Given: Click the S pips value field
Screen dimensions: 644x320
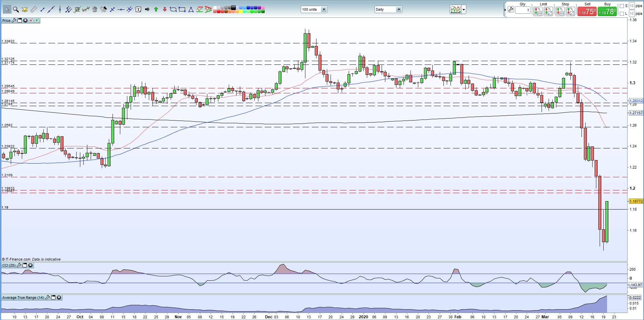Looking at the screenshot, I should click(632, 6).
